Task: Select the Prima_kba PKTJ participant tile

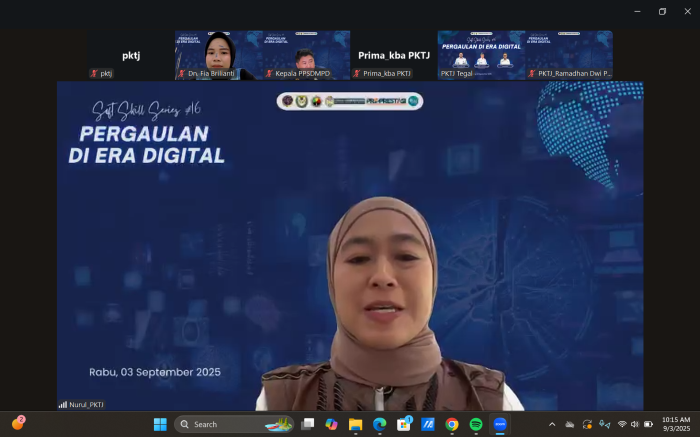Action: pos(393,55)
